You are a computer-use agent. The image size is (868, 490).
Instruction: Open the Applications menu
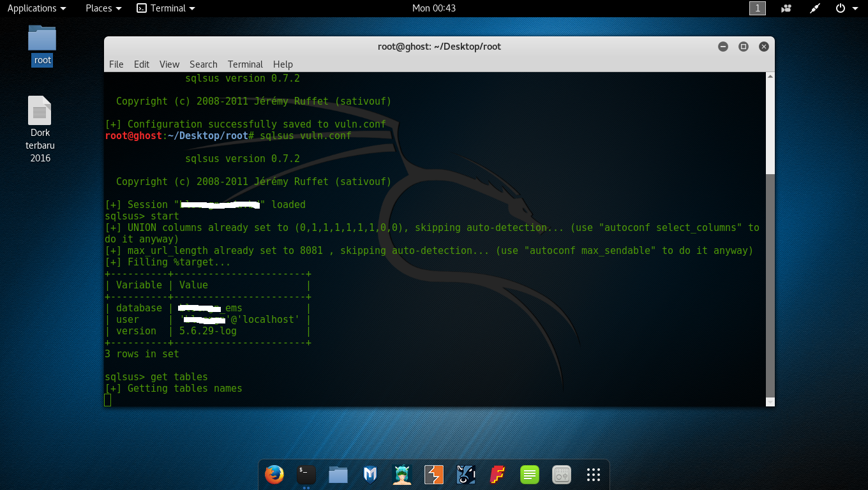36,8
